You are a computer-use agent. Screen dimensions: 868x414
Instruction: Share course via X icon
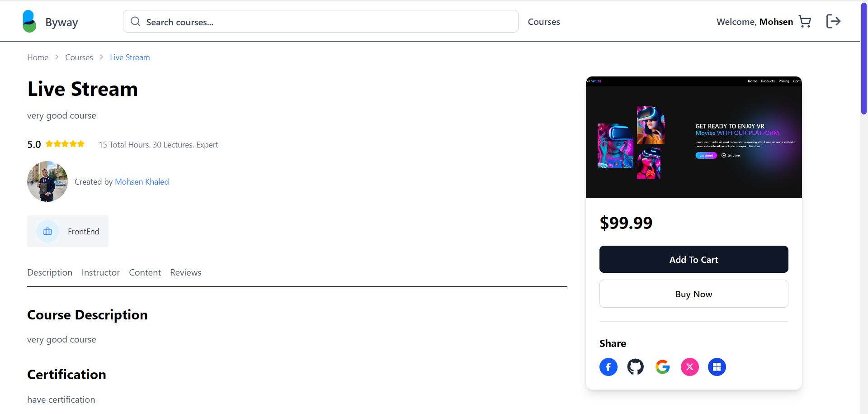[689, 367]
